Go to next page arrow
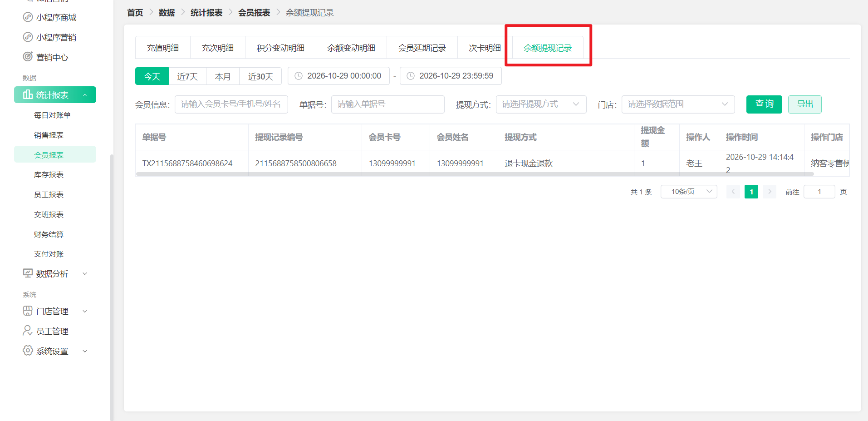This screenshot has width=868, height=421. pos(770,192)
